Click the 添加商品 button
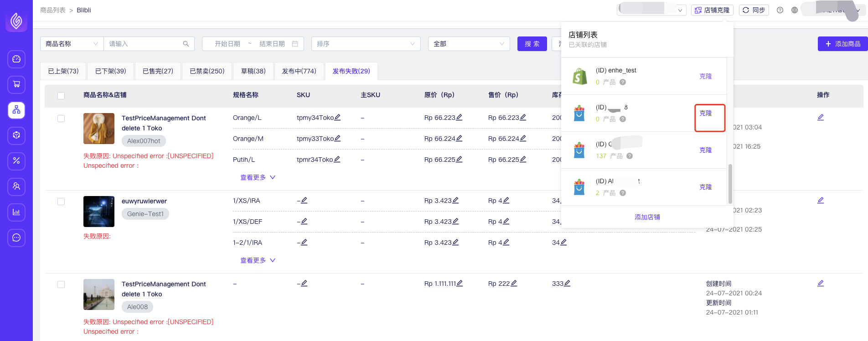Screen dimensions: 868x341 842,44
